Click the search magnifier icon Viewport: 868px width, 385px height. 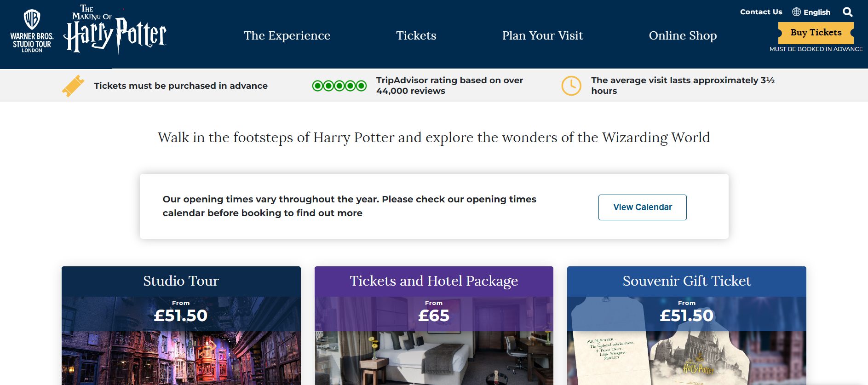tap(847, 12)
